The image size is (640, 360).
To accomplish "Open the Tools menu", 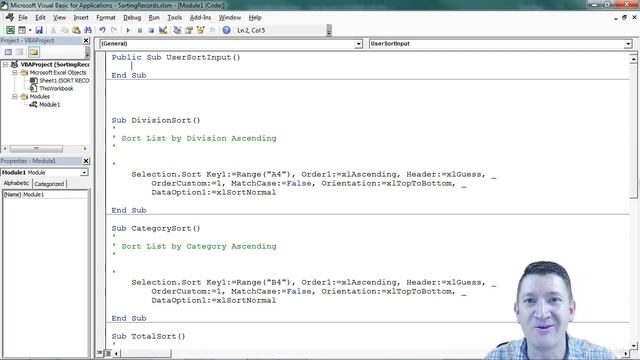I will (174, 18).
